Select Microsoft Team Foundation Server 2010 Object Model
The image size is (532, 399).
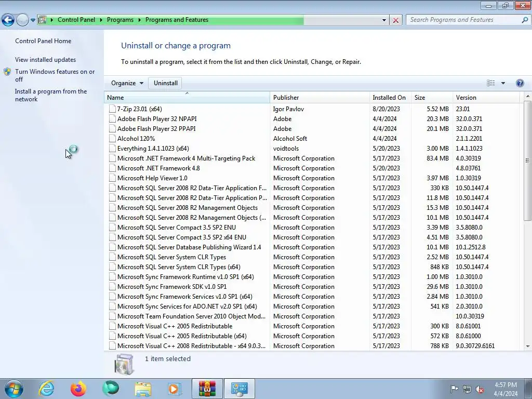pos(191,316)
